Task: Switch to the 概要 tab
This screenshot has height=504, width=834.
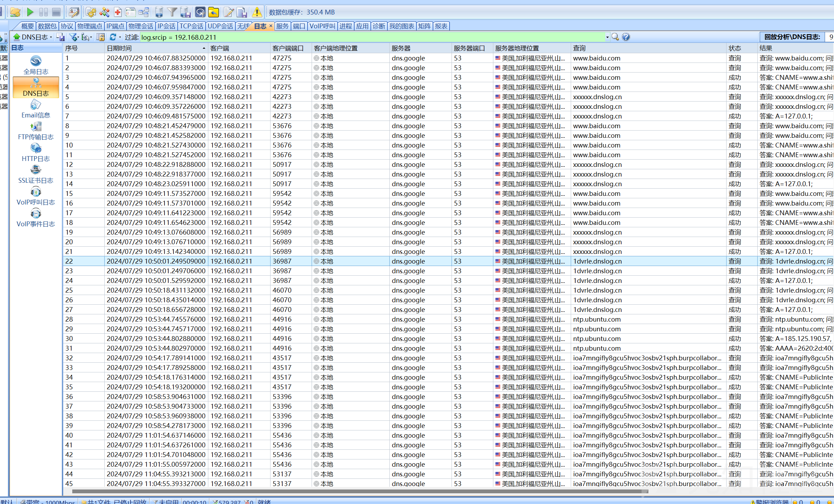Action: tap(27, 26)
